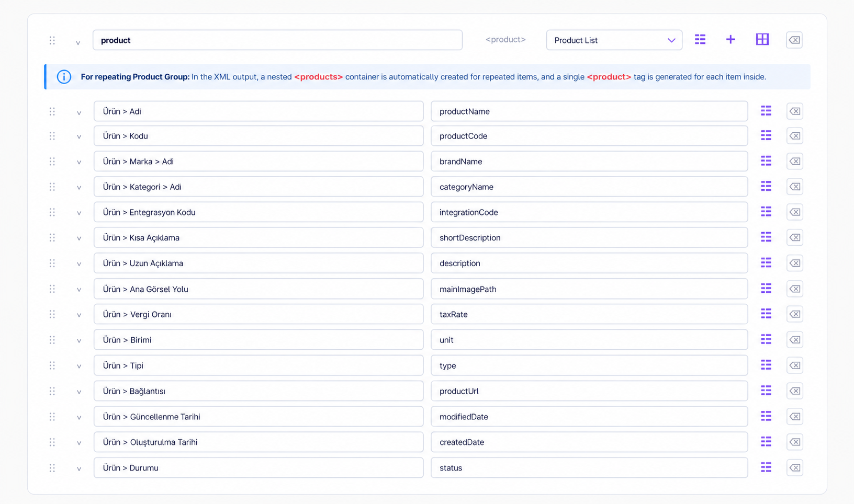Remove the integrationCode row
Screen dimensions: 854x504
[x=795, y=212]
